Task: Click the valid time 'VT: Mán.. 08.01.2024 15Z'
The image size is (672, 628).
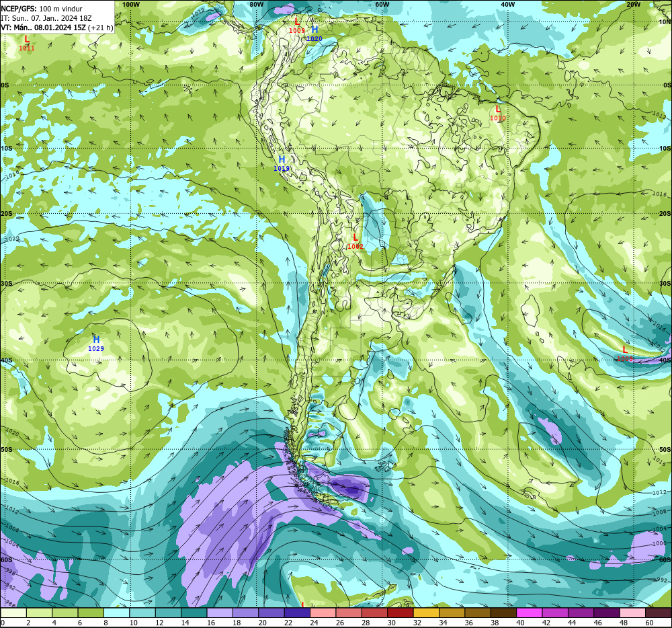Action: (x=43, y=28)
